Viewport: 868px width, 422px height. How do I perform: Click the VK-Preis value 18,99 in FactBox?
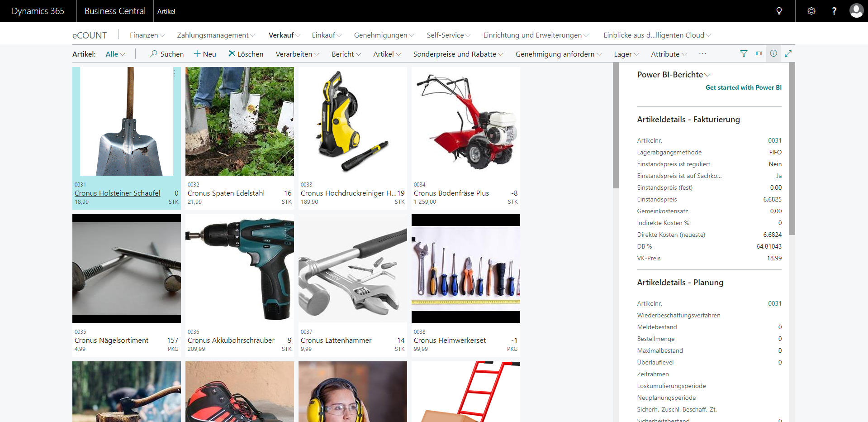click(x=774, y=259)
